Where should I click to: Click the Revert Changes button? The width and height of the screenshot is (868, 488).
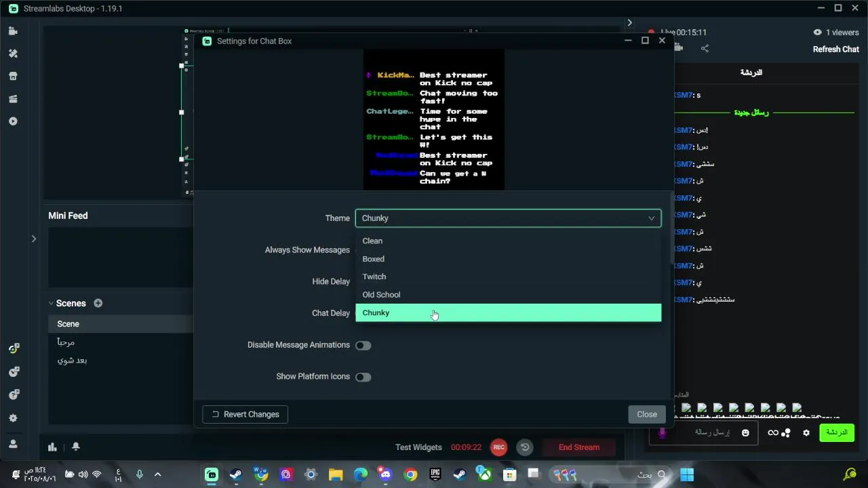click(x=245, y=414)
